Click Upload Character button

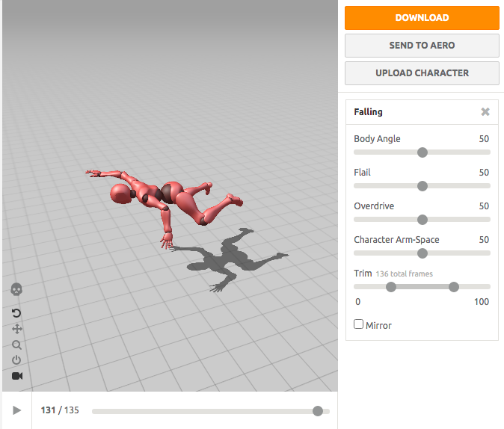click(422, 73)
